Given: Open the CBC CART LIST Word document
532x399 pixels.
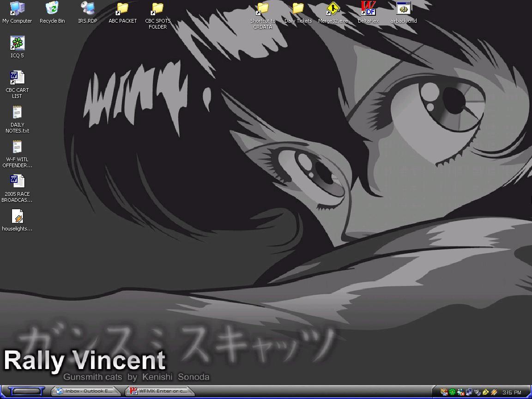Looking at the screenshot, I should pos(17,78).
